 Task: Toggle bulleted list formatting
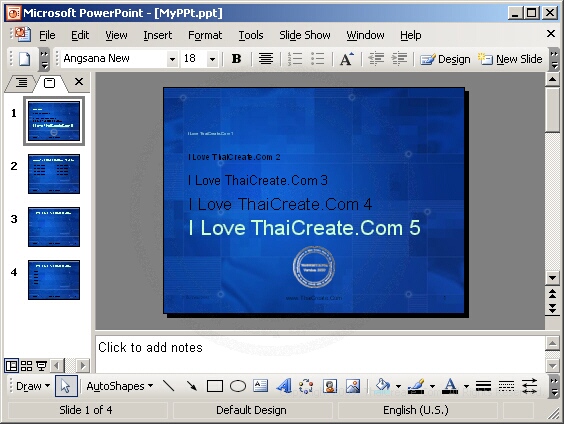[x=318, y=59]
